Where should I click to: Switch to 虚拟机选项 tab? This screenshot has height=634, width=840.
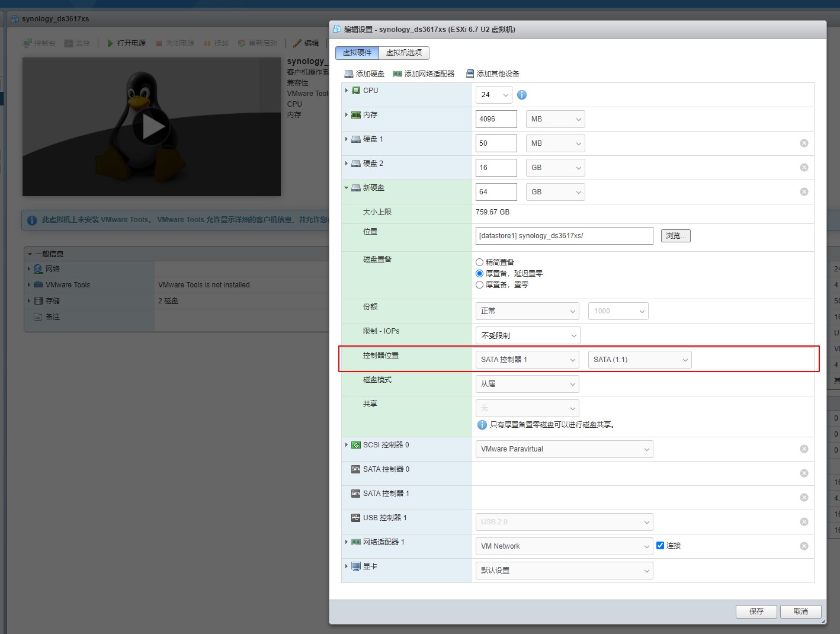tap(404, 53)
